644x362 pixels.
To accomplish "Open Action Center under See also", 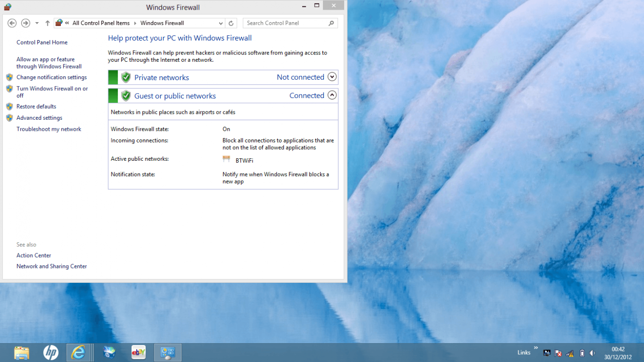I will pyautogui.click(x=34, y=255).
